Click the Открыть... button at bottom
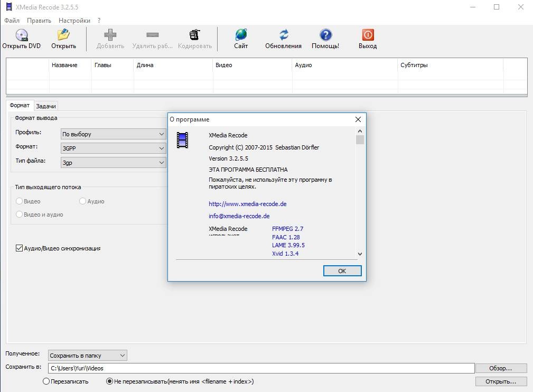 (501, 381)
